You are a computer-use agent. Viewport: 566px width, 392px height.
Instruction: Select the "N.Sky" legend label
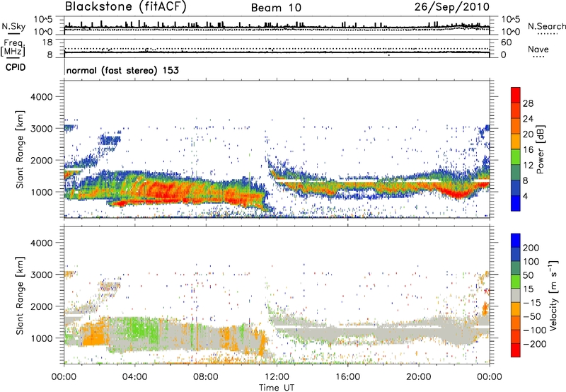13,26
